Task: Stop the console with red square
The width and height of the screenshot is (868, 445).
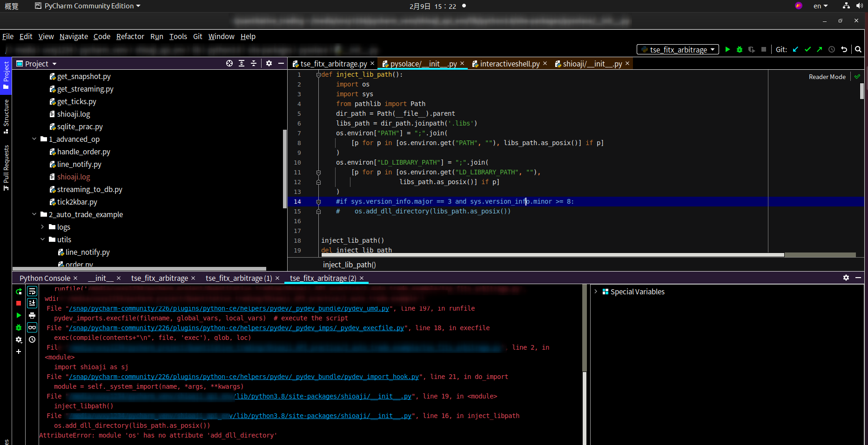Action: 19,303
